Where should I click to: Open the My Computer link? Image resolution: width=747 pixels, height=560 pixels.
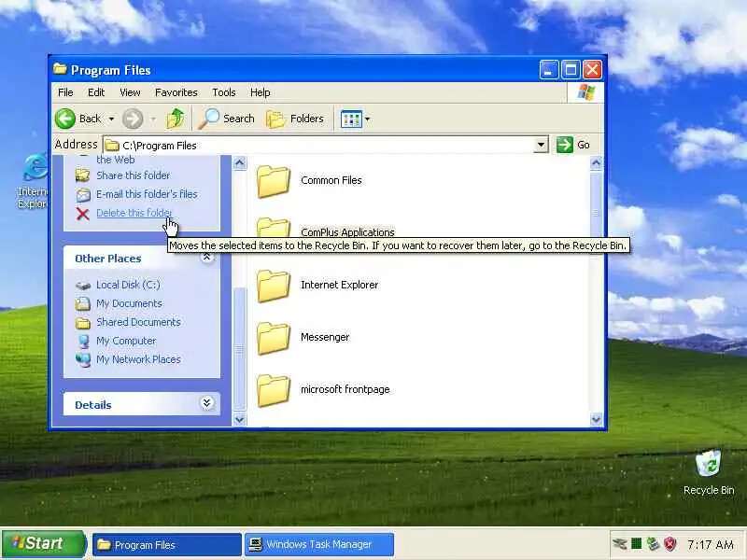(126, 341)
